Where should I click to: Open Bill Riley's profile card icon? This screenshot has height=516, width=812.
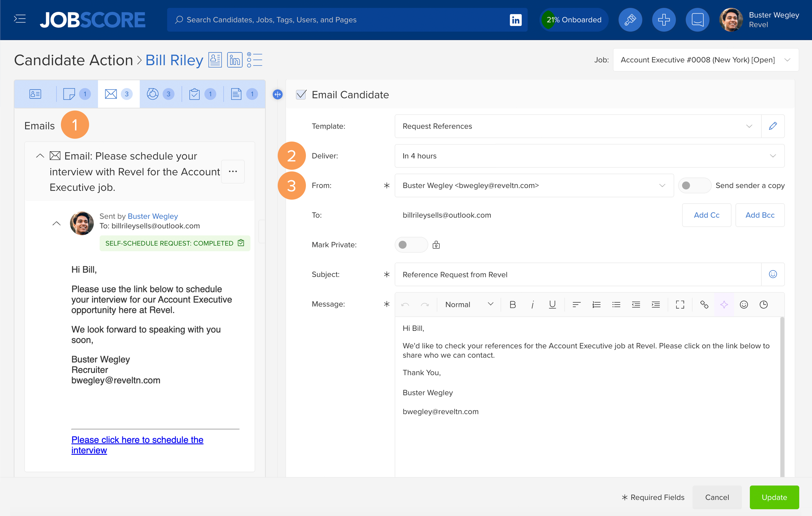point(215,60)
